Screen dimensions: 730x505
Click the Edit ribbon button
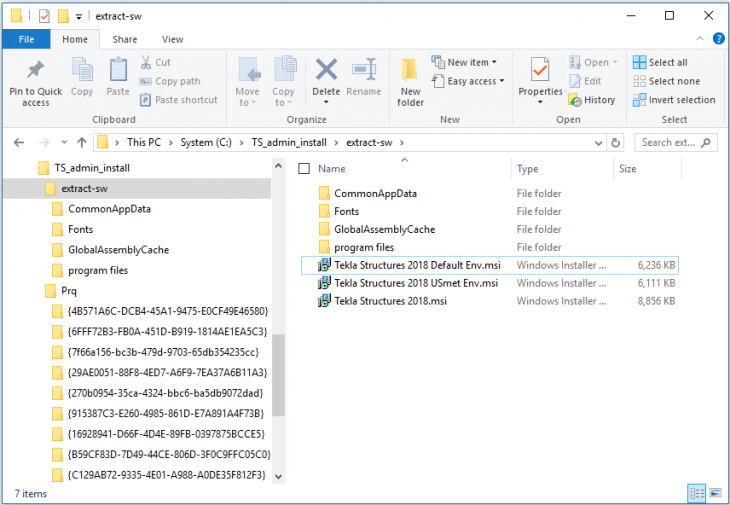click(586, 81)
